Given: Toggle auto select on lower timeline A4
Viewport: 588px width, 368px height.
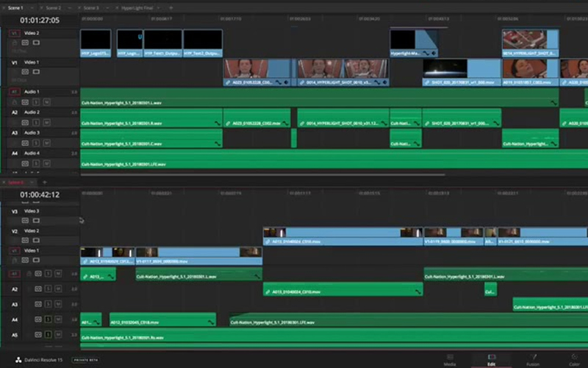Looking at the screenshot, I should pos(38,319).
